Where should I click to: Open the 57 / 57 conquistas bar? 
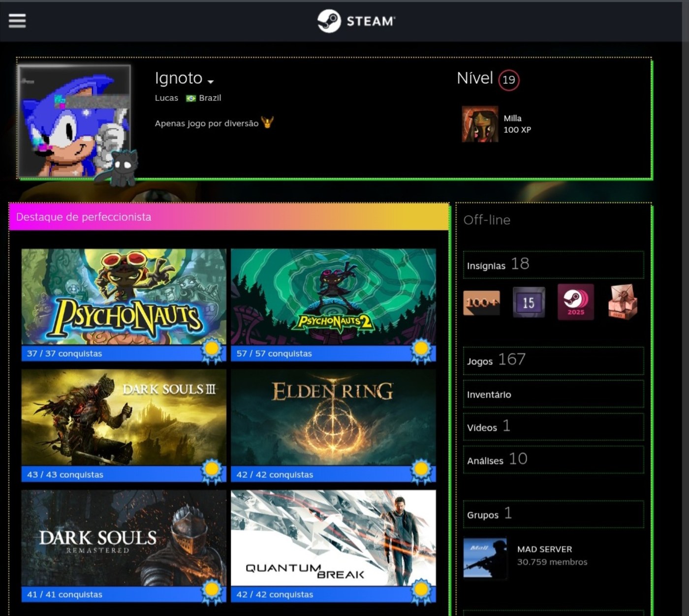tap(333, 353)
